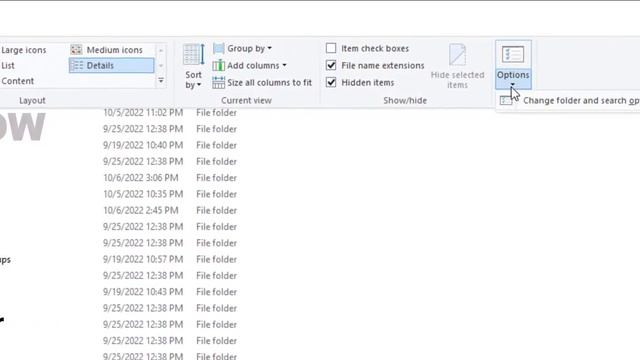Image resolution: width=640 pixels, height=360 pixels.
Task: Select row dated 9/19/2022 10:40 PM
Action: (x=170, y=145)
